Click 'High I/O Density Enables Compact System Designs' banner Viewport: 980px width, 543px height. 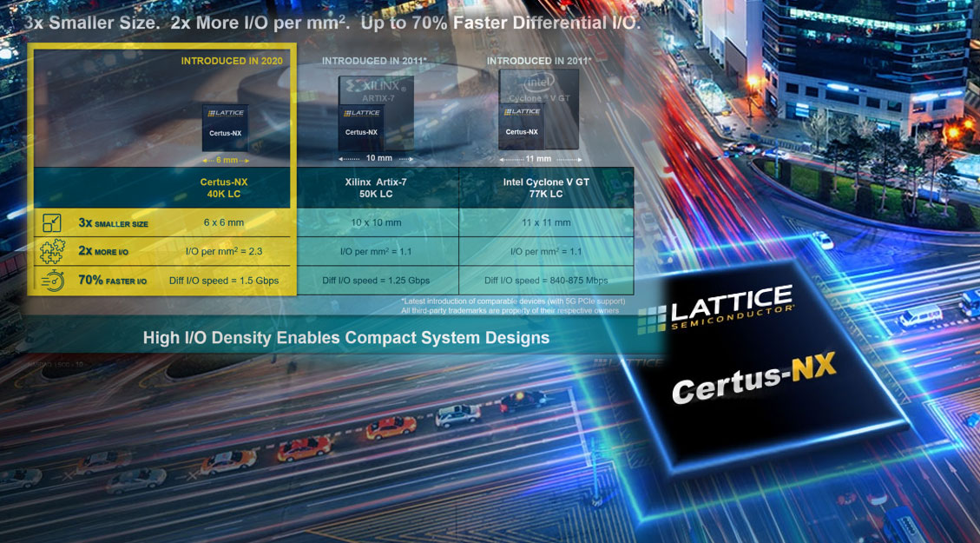pos(346,338)
